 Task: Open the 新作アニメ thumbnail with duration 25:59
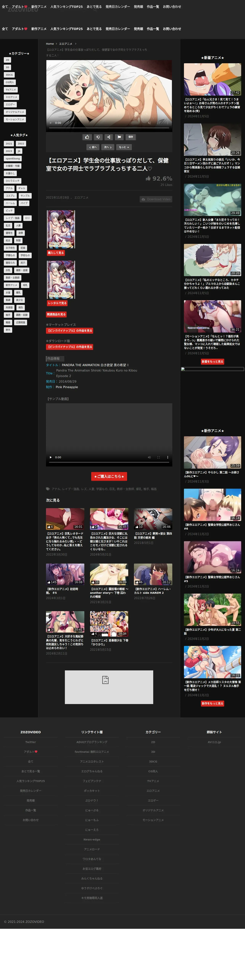[212, 452]
